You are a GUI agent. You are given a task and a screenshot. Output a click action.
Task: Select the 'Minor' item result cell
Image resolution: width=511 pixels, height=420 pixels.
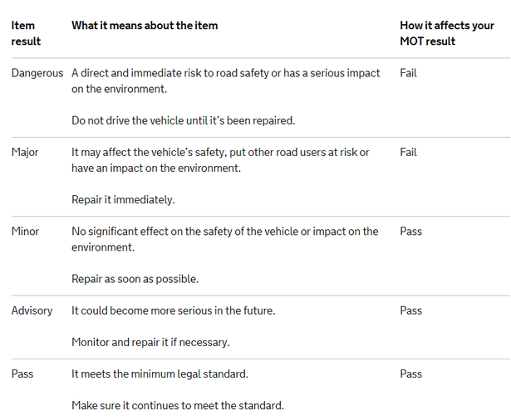[x=25, y=231]
